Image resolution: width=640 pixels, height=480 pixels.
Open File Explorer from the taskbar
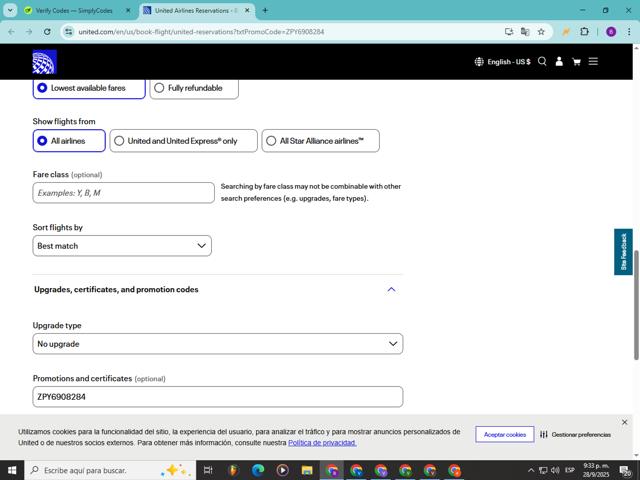point(307,470)
